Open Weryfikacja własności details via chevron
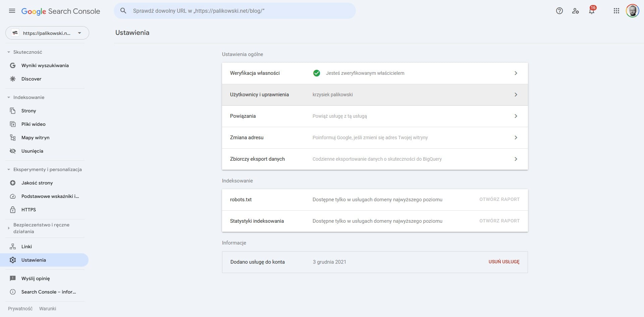Screen dimensions: 644x317 click(x=516, y=73)
